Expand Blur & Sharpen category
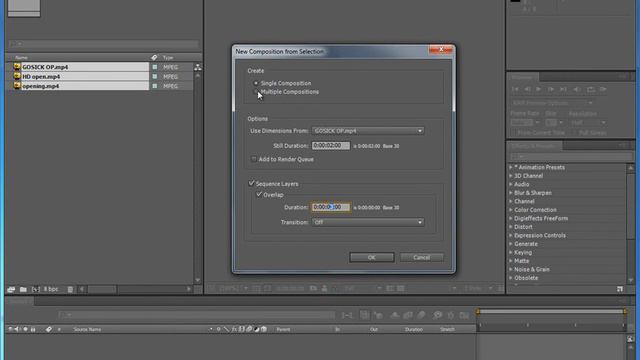 511,193
